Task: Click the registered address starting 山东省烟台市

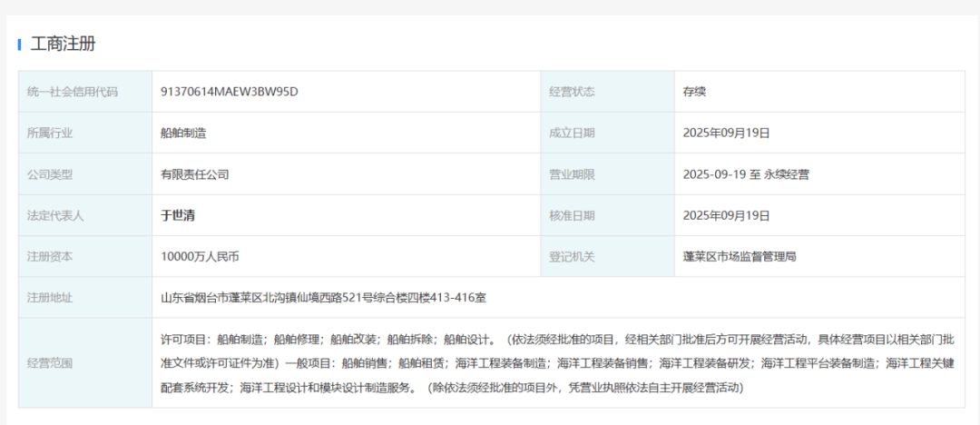Action: 323,297
